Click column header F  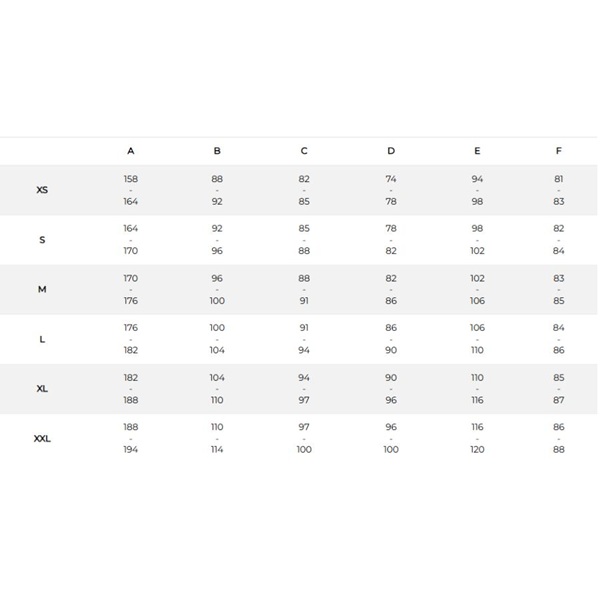[x=559, y=151]
